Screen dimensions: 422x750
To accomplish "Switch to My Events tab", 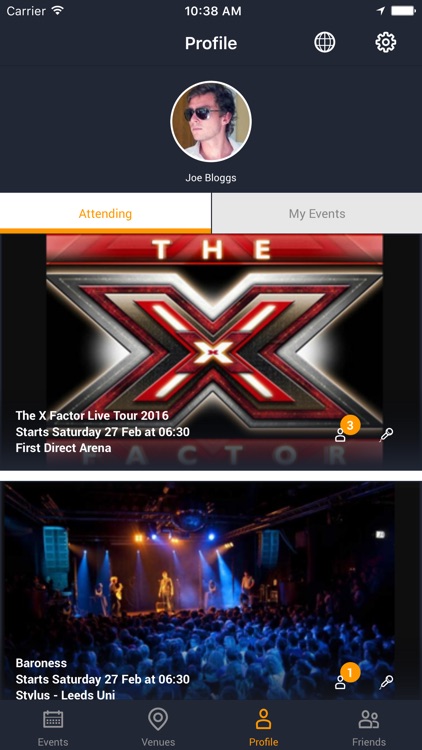I will pyautogui.click(x=317, y=213).
